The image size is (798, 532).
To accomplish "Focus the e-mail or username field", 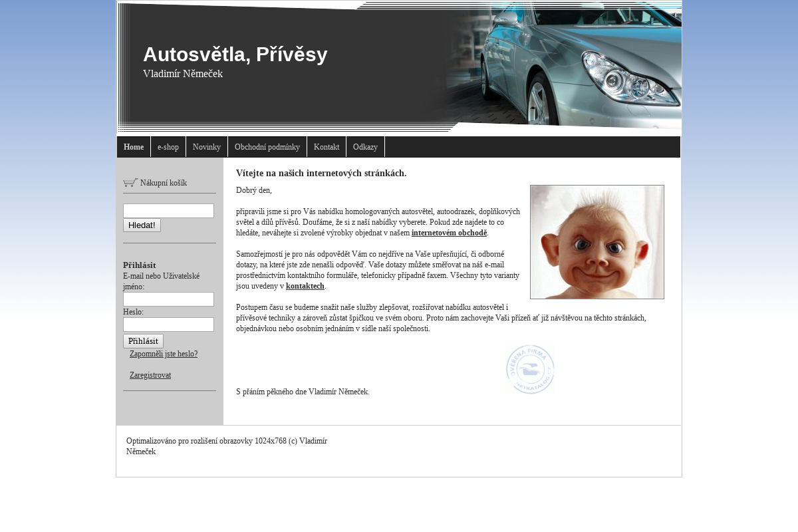I will pos(168,299).
